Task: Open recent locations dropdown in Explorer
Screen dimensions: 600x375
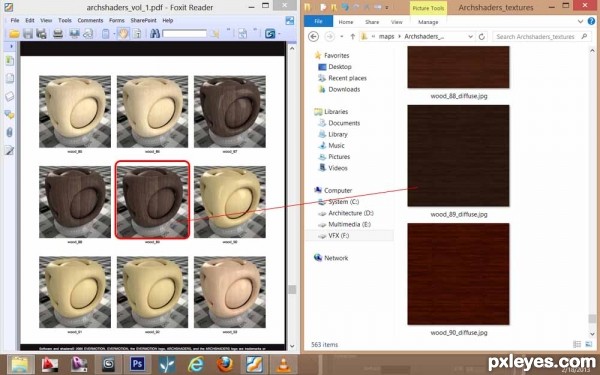Action: [x=341, y=37]
